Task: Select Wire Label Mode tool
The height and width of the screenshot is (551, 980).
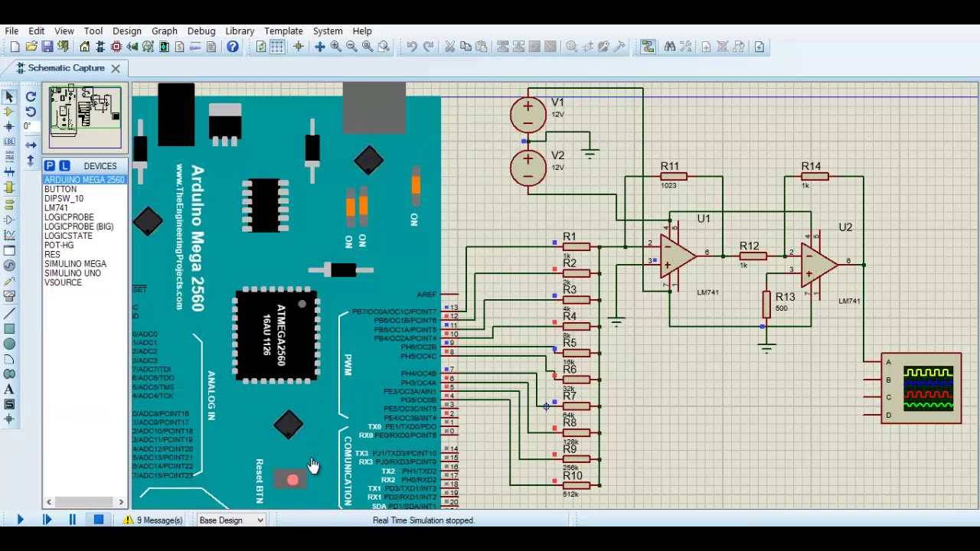Action: pos(9,142)
